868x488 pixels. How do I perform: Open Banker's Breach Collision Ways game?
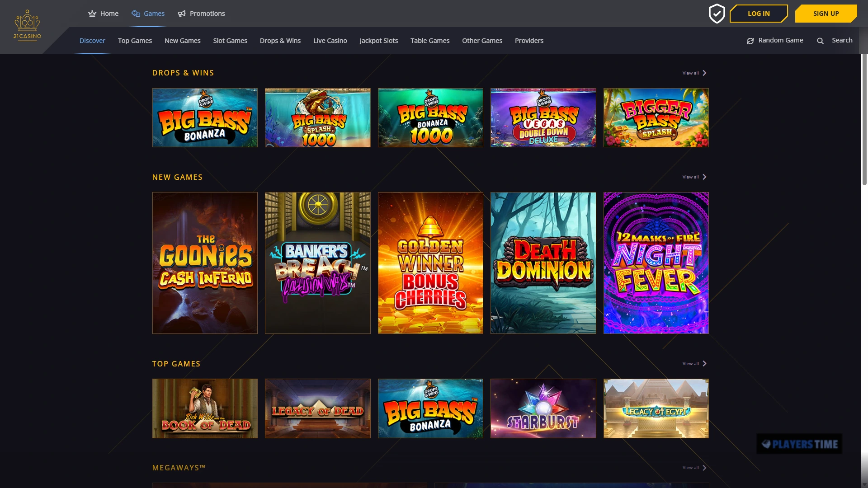coord(317,263)
